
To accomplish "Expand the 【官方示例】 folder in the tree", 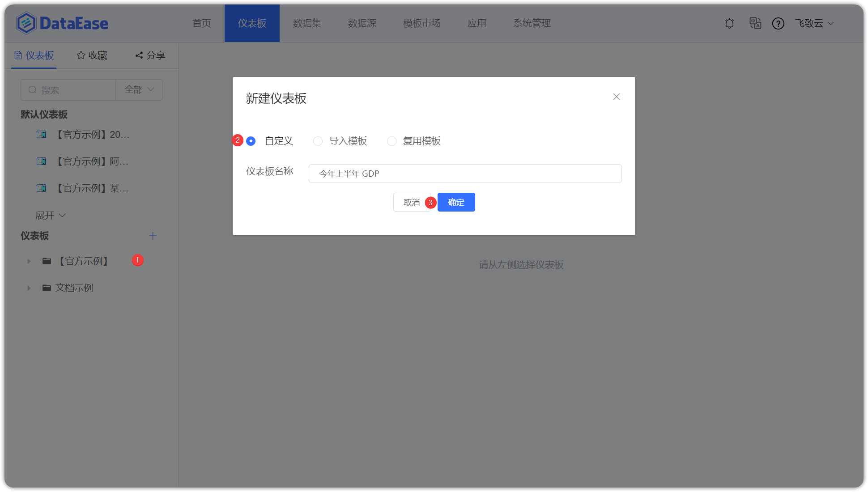I will pyautogui.click(x=29, y=261).
